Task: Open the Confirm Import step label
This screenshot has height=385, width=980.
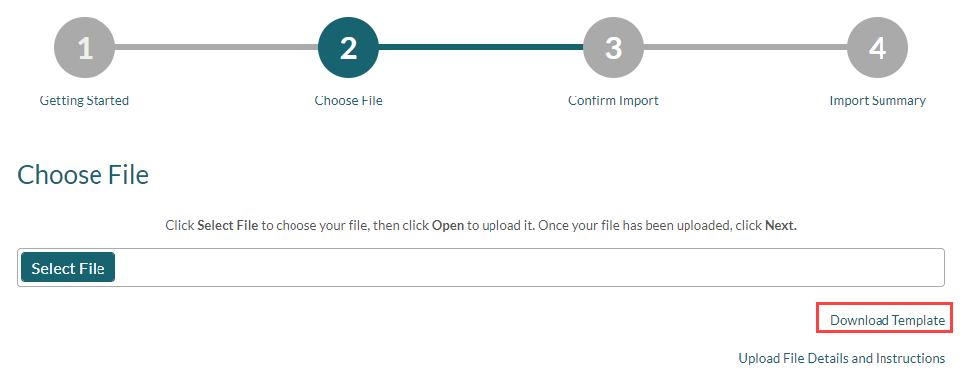Action: pyautogui.click(x=613, y=100)
